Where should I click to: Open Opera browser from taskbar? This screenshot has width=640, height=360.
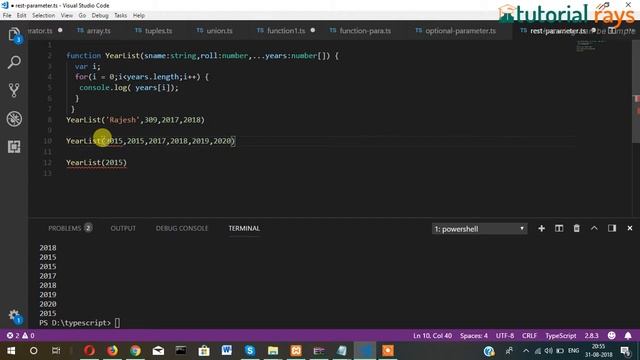(89, 351)
